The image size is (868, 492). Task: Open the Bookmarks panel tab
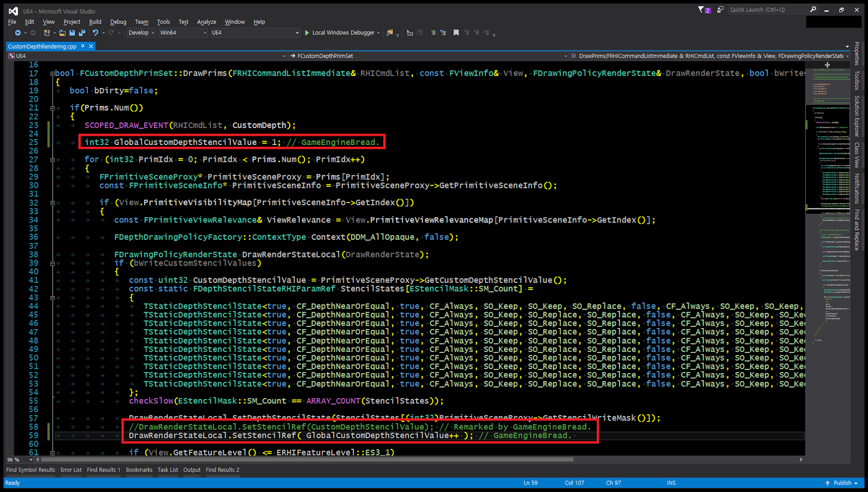click(x=139, y=470)
